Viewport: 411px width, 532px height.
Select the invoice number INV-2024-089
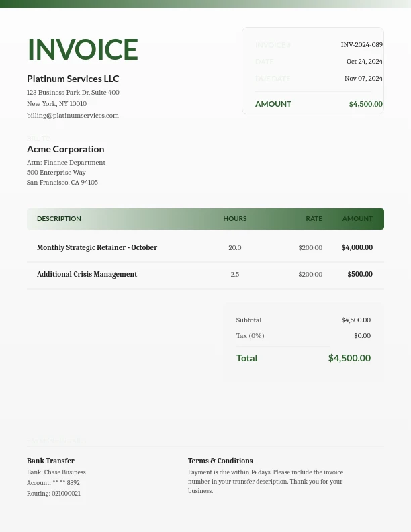point(361,45)
